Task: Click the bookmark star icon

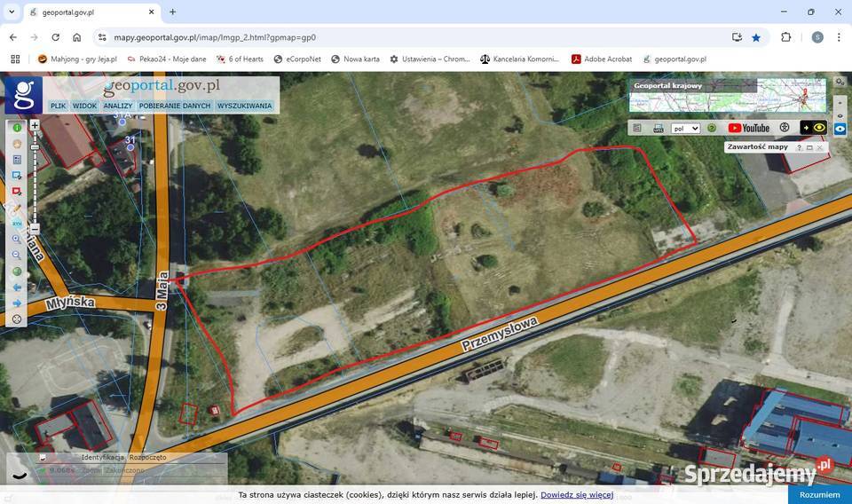Action: (x=756, y=37)
